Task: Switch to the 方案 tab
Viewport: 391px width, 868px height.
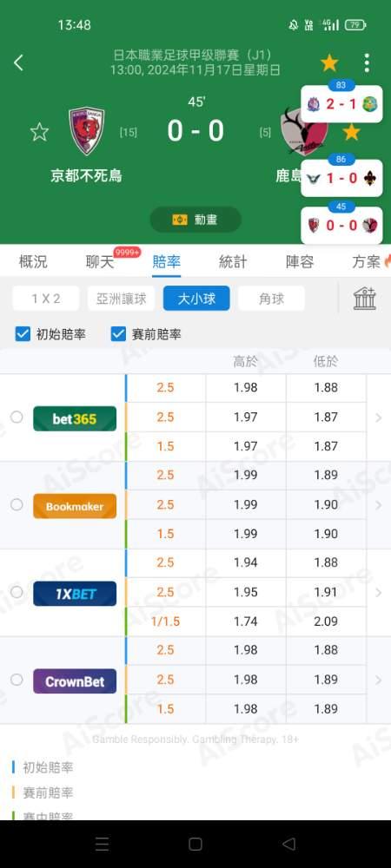Action: 367,261
